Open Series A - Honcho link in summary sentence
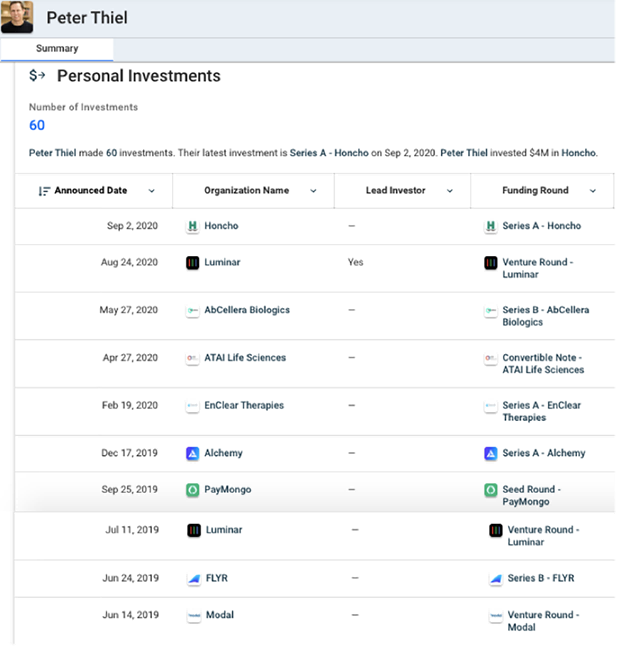This screenshot has height=665, width=640. 329,153
